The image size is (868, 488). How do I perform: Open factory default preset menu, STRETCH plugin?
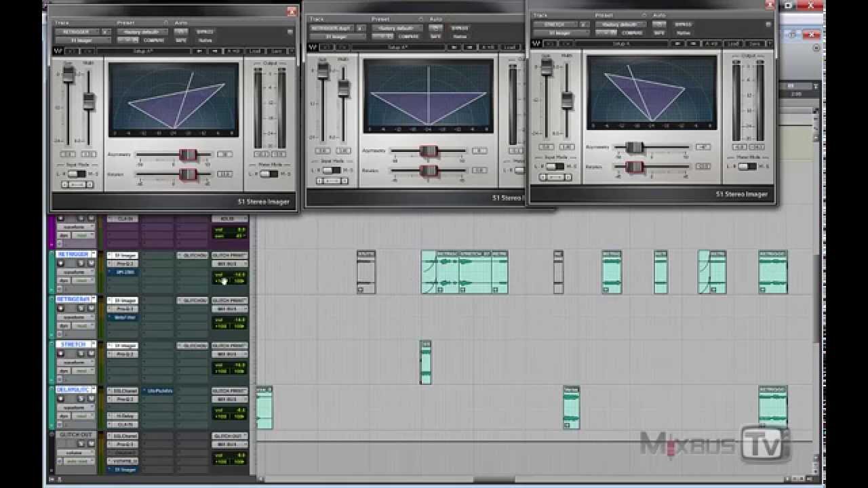620,24
